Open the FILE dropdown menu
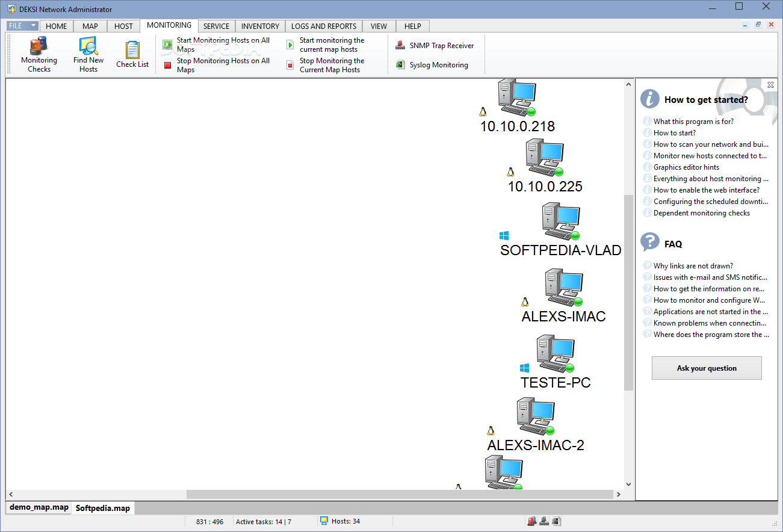 click(23, 26)
